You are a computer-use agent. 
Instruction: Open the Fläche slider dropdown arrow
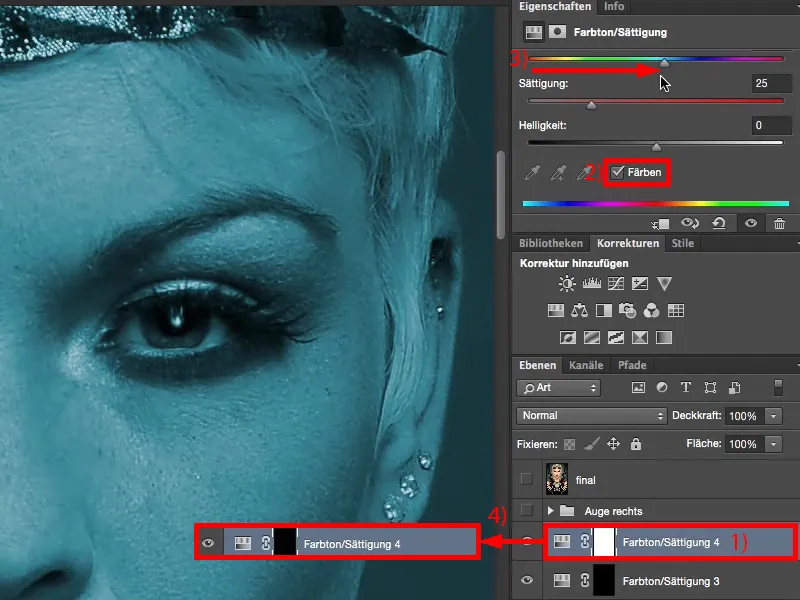[773, 444]
